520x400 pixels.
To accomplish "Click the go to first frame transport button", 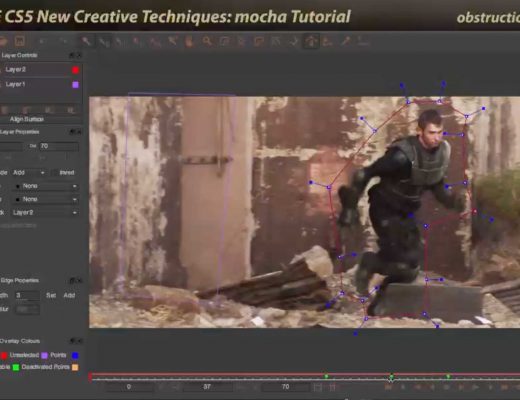I will click(388, 387).
